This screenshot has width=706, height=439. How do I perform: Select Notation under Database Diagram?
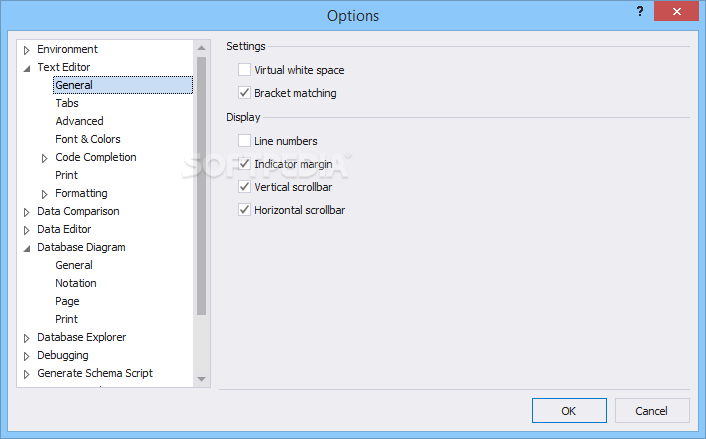pyautogui.click(x=76, y=283)
